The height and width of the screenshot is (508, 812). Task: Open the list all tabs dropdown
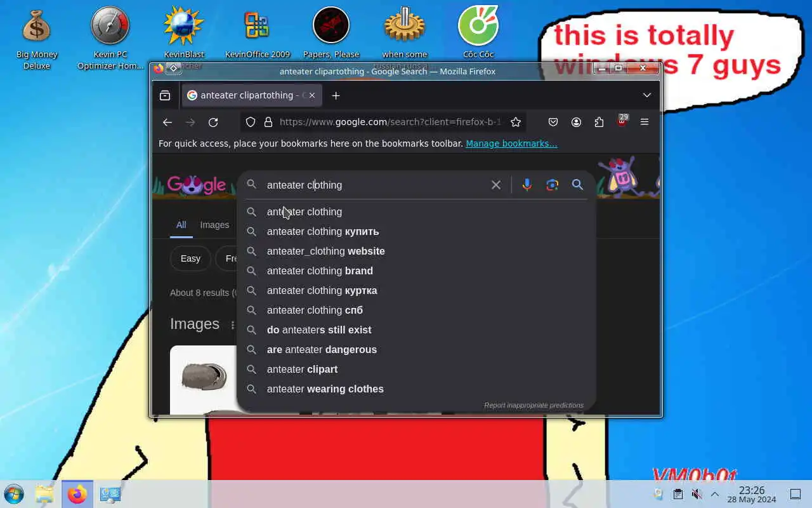tap(647, 95)
